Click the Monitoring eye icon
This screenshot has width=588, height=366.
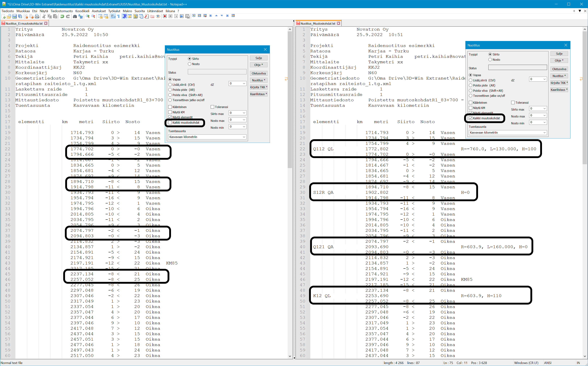158,16
